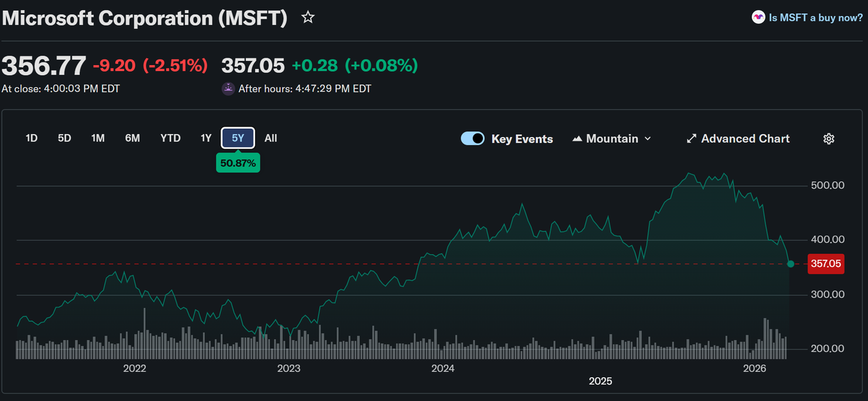Click the green current-price dot on chart
This screenshot has width=868, height=401.
(x=791, y=263)
